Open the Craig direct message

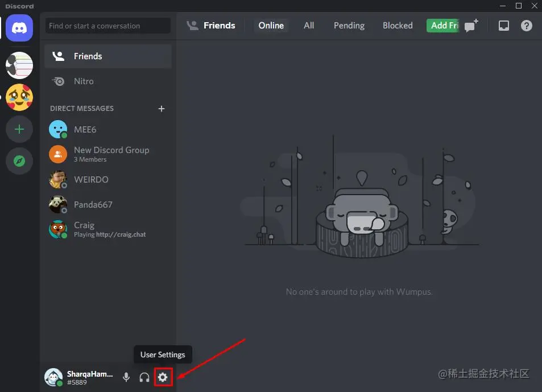(x=108, y=229)
